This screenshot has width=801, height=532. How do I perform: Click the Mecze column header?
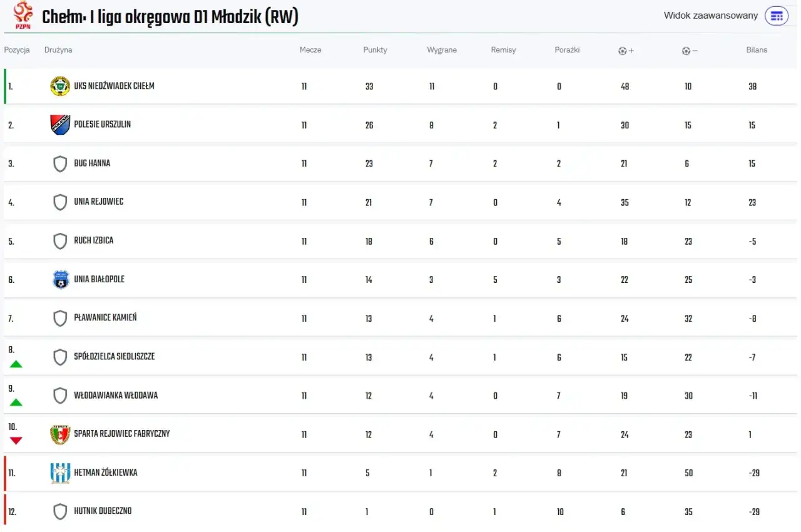pos(311,50)
